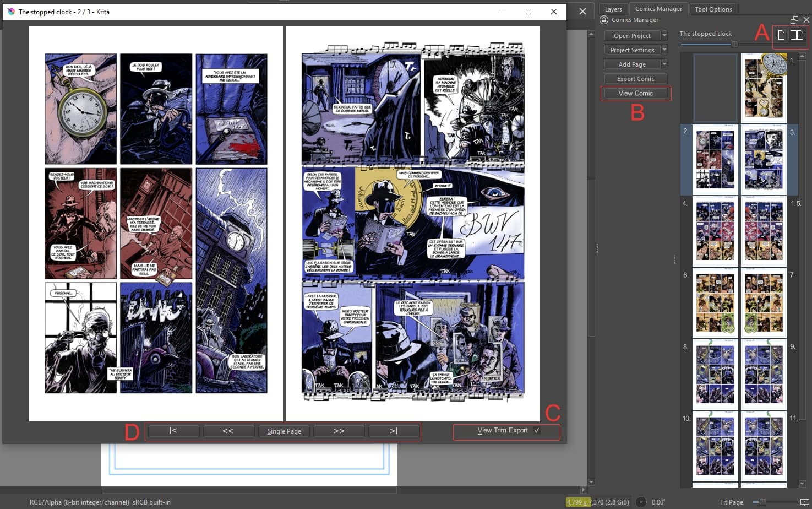
Task: Go to next page with >> button
Action: click(x=339, y=431)
